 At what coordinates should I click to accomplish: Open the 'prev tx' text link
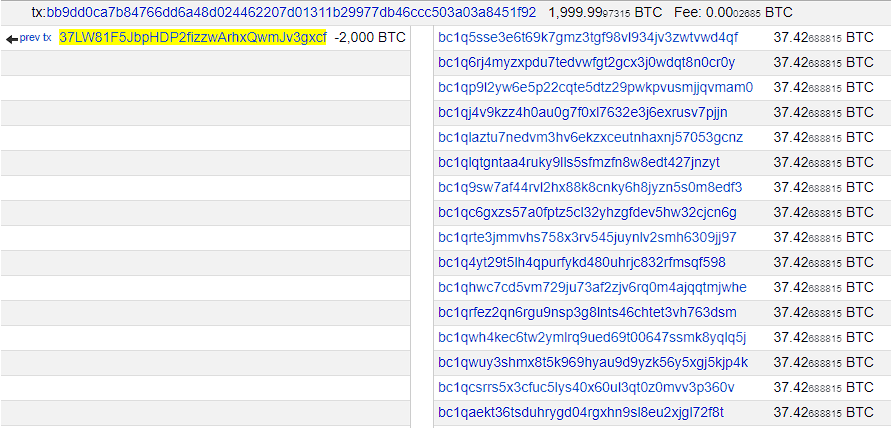coord(36,38)
